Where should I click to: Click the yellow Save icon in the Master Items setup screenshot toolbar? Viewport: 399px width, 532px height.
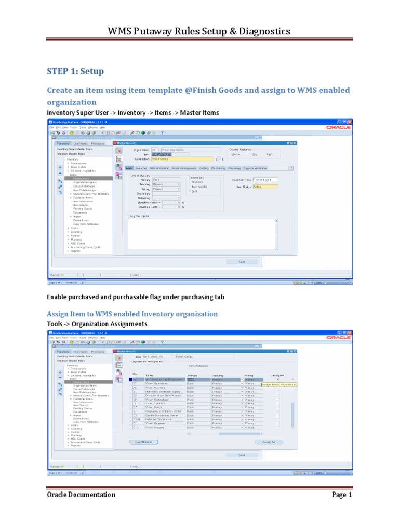(x=72, y=132)
